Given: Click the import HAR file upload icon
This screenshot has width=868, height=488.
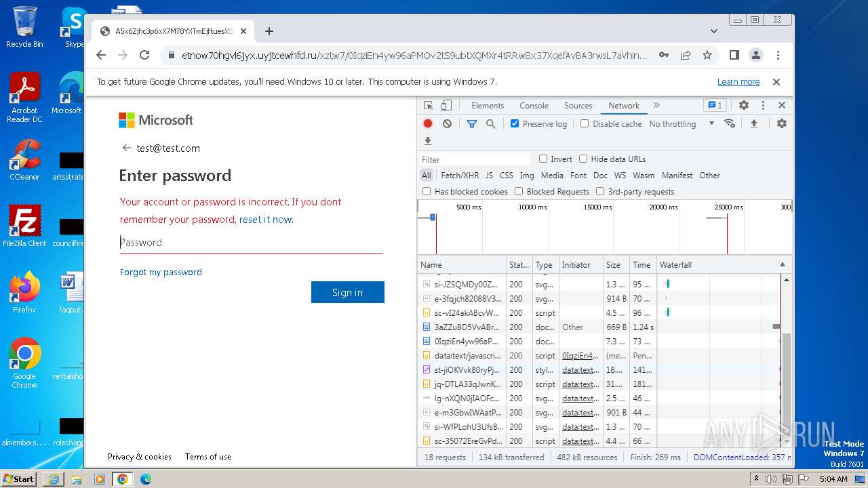Looking at the screenshot, I should pos(753,123).
